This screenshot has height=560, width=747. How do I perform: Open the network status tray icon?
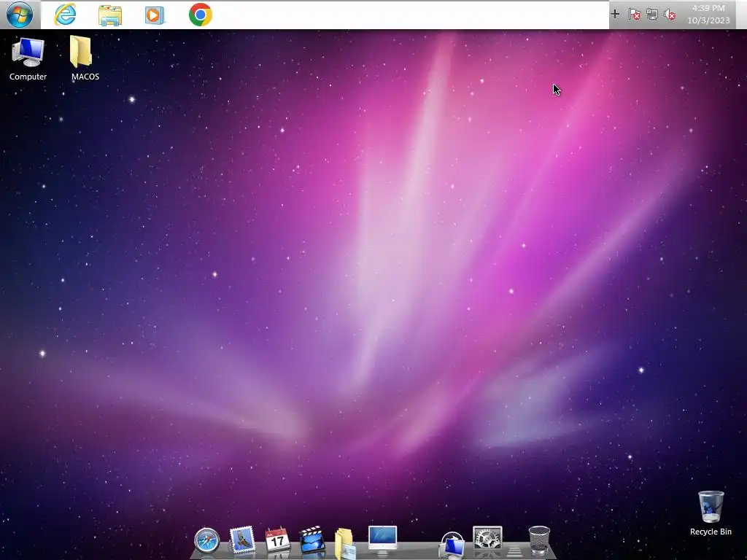coord(652,15)
